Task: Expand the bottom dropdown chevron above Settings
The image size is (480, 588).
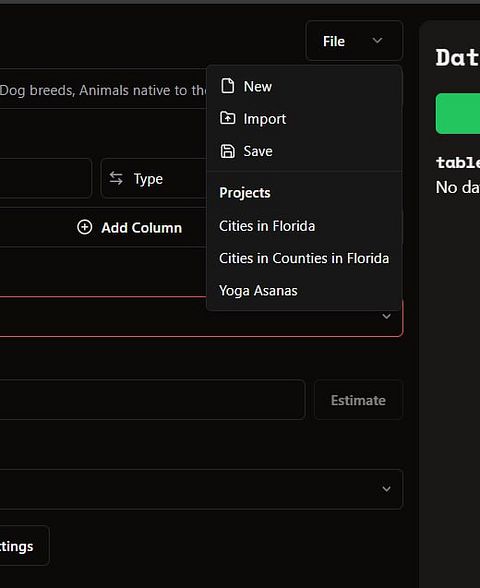Action: (386, 489)
